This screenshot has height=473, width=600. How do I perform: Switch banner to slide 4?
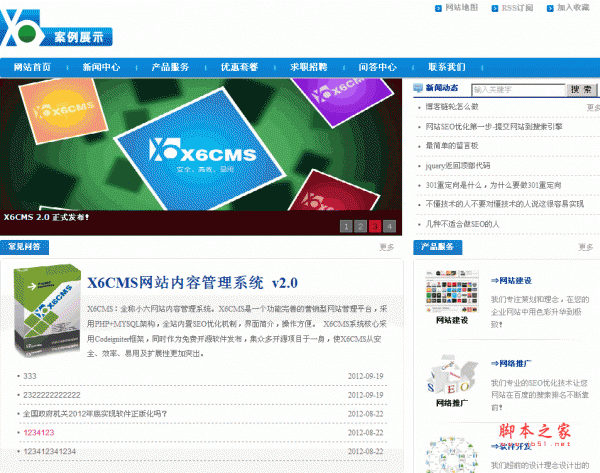[390, 226]
